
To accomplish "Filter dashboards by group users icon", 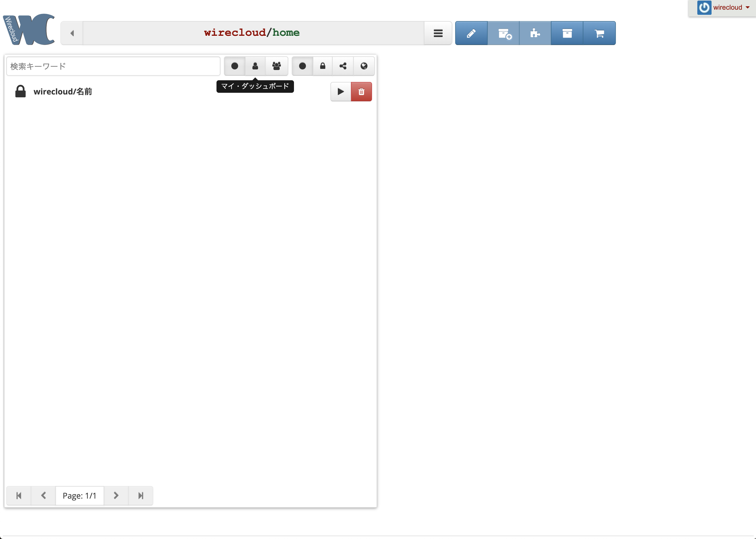I will pyautogui.click(x=276, y=66).
